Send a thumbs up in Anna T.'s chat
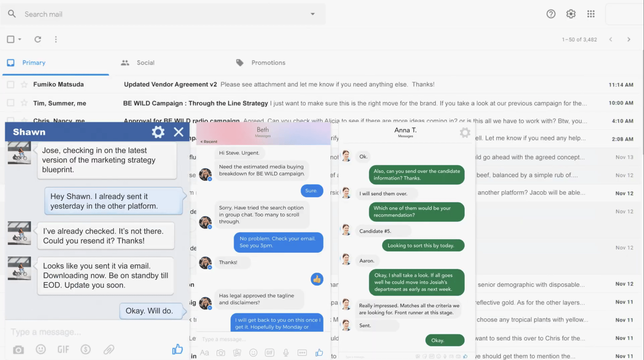Screen dimensions: 644x360 [464, 356]
